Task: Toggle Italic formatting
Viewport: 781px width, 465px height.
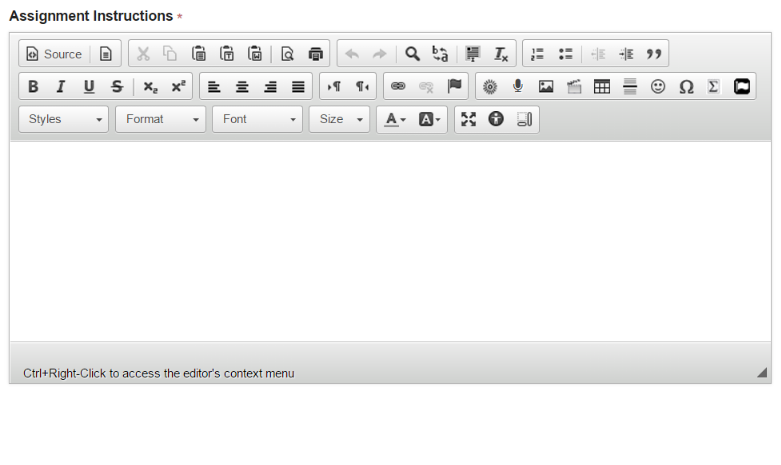Action: click(x=61, y=87)
